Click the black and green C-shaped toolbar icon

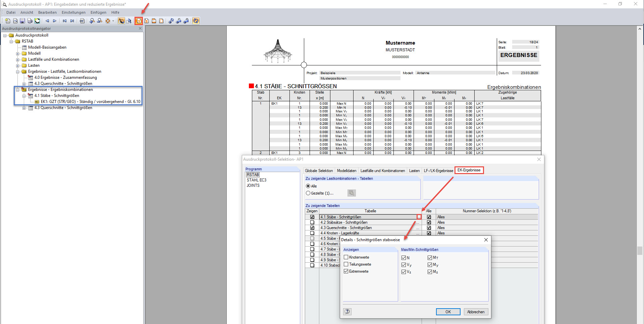[37, 21]
